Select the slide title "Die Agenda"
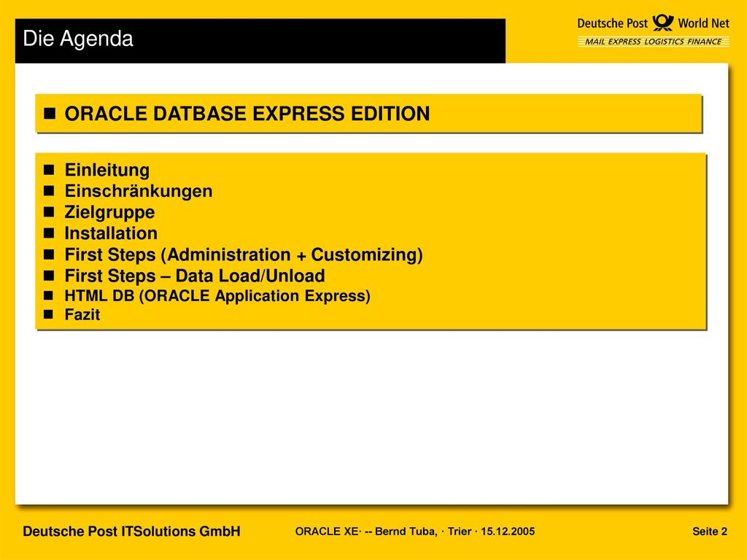 (78, 39)
